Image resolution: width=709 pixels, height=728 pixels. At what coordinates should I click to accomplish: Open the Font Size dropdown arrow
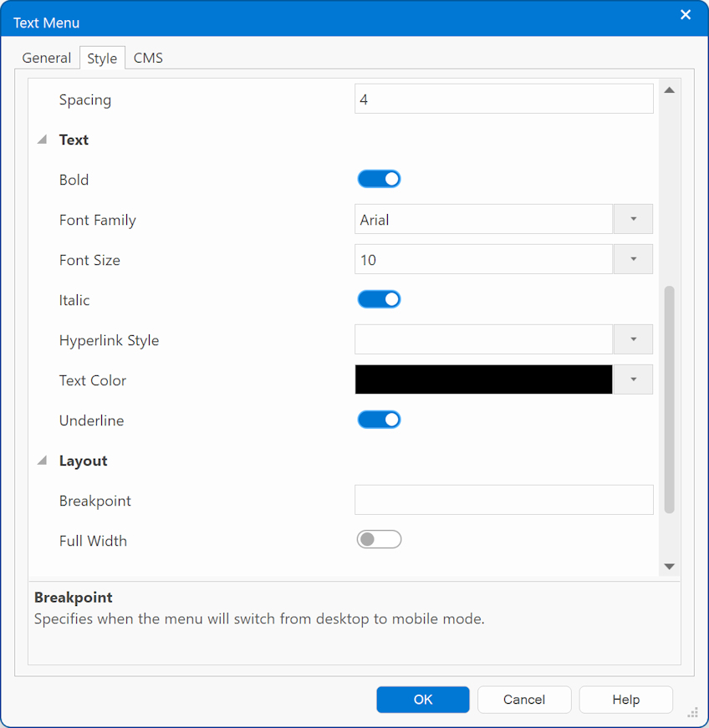pos(633,259)
